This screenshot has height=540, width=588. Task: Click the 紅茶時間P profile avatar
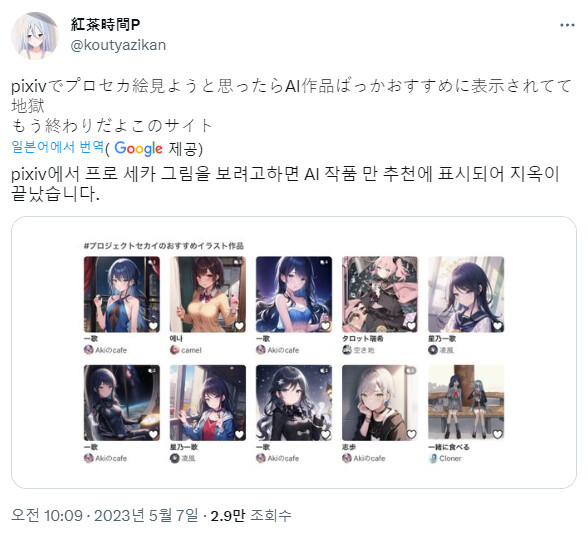(x=35, y=36)
